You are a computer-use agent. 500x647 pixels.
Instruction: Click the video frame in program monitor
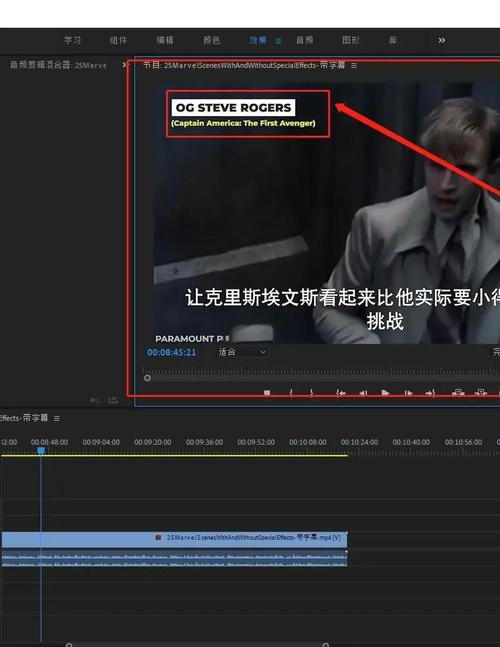[327, 213]
